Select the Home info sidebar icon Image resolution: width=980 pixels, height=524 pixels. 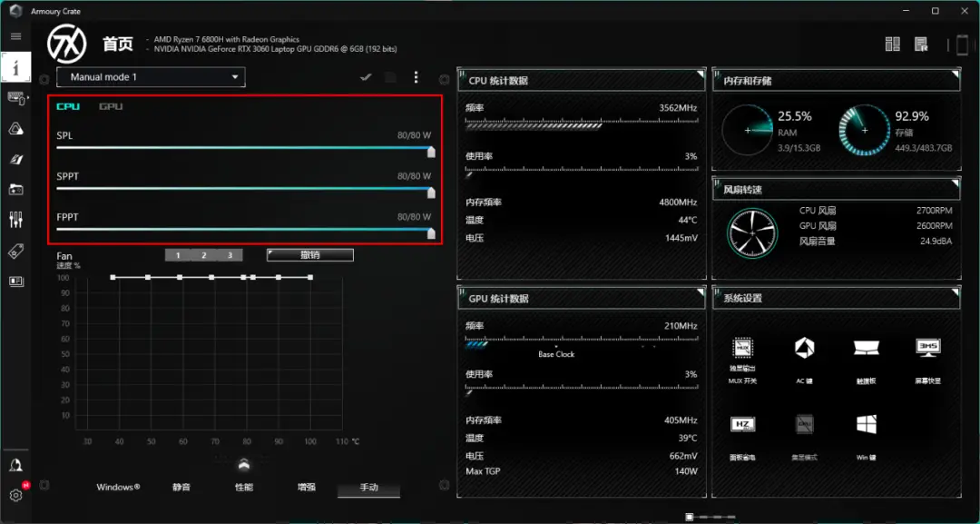[x=16, y=67]
